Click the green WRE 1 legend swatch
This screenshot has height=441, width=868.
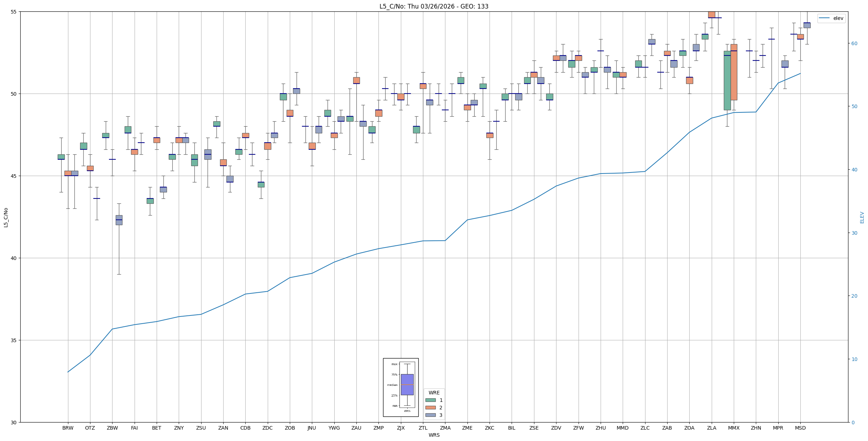coord(430,400)
